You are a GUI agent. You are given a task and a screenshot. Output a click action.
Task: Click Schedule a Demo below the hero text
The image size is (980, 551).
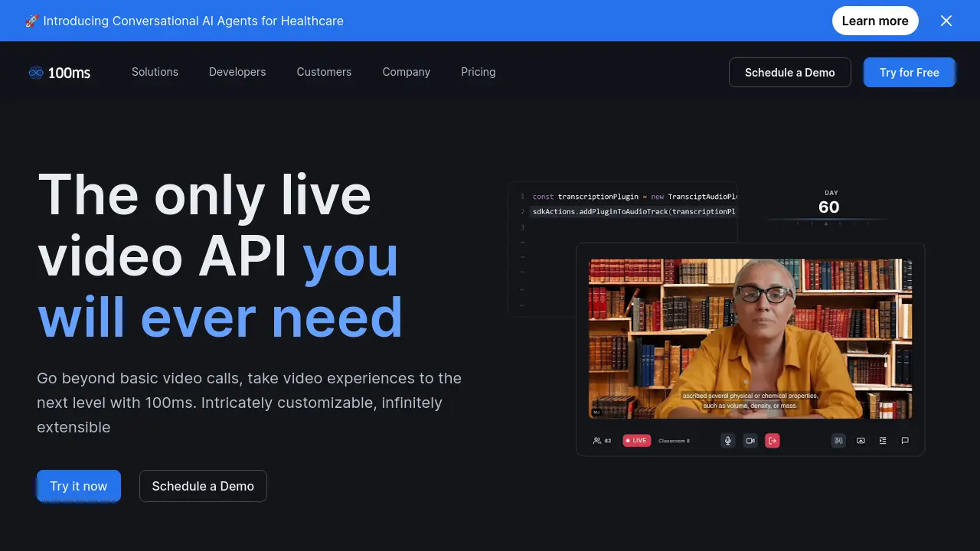pos(203,486)
